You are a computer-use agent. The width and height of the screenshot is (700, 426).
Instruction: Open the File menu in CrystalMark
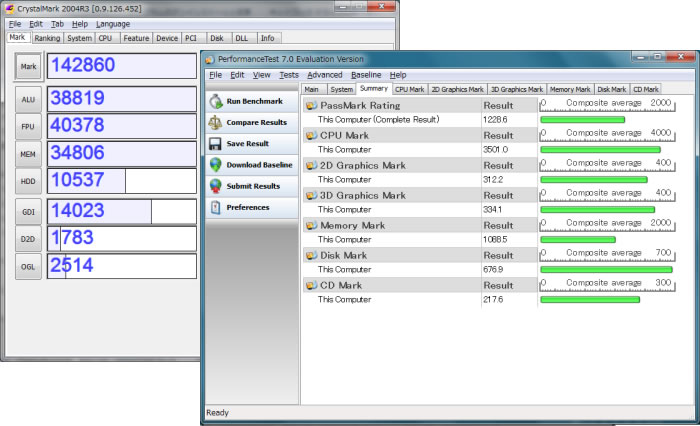(15, 24)
